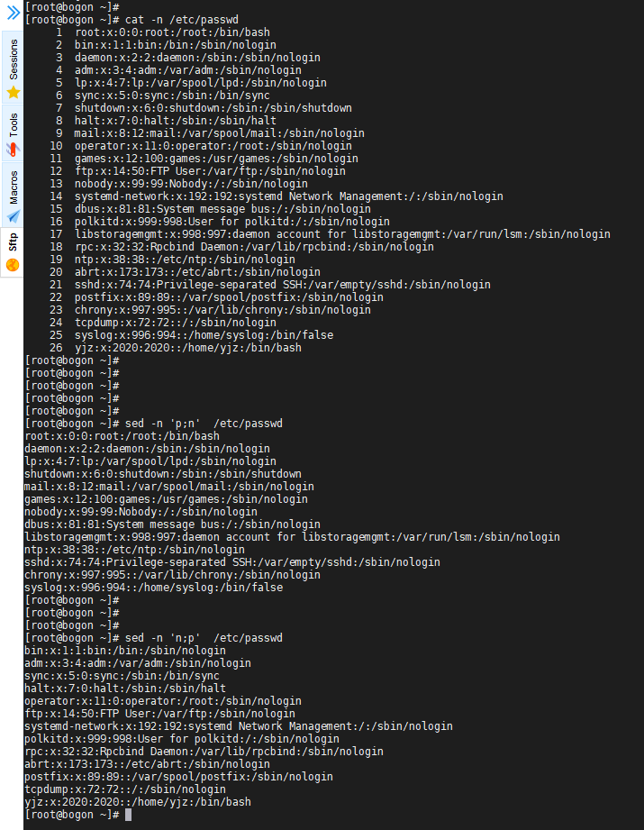Click numbered line 11 games entry
644x830 pixels.
pos(204,159)
